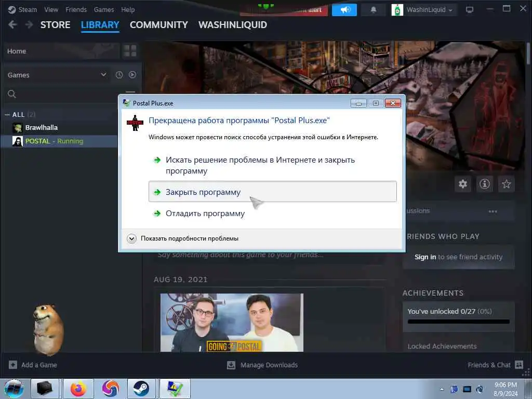Toggle the collections grid view icon
Viewport: 532px width, 399px height.
(130, 51)
